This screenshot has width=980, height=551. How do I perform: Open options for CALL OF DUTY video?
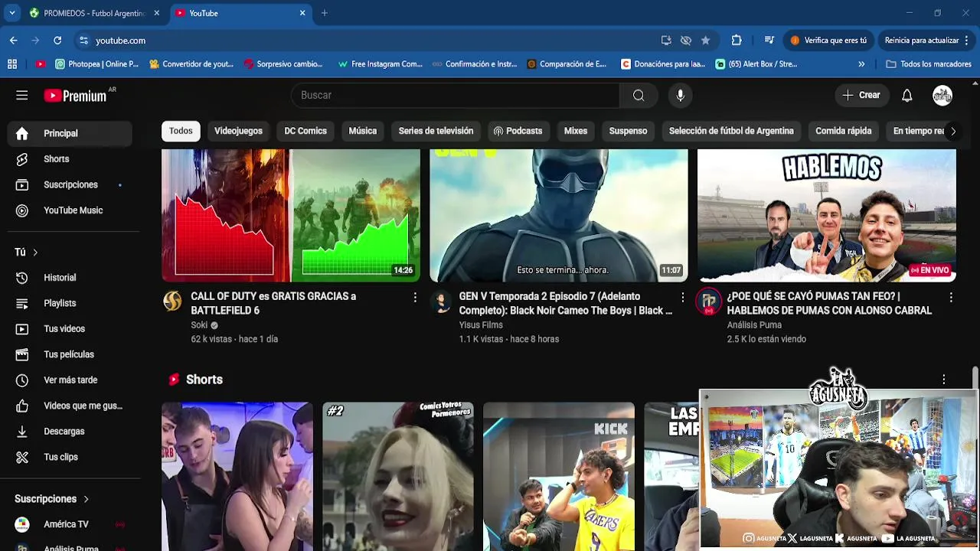(415, 297)
